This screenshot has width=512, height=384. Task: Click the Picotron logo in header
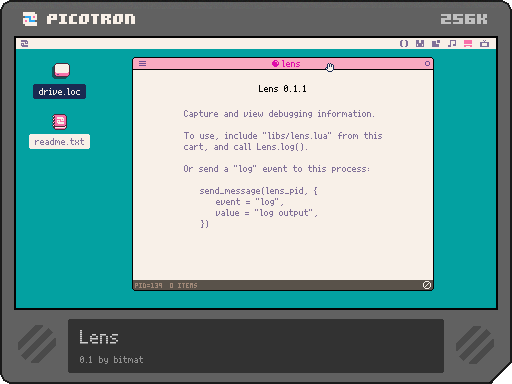(79, 19)
